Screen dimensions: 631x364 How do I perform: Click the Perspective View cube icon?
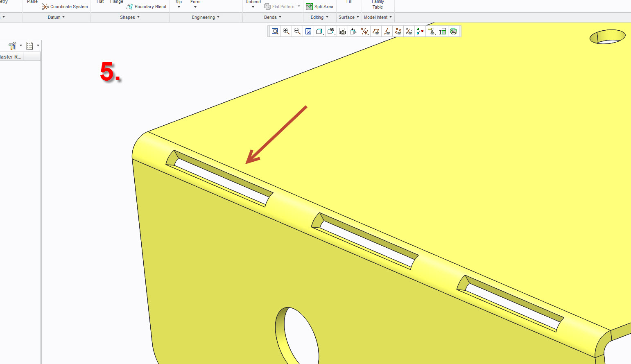point(353,31)
